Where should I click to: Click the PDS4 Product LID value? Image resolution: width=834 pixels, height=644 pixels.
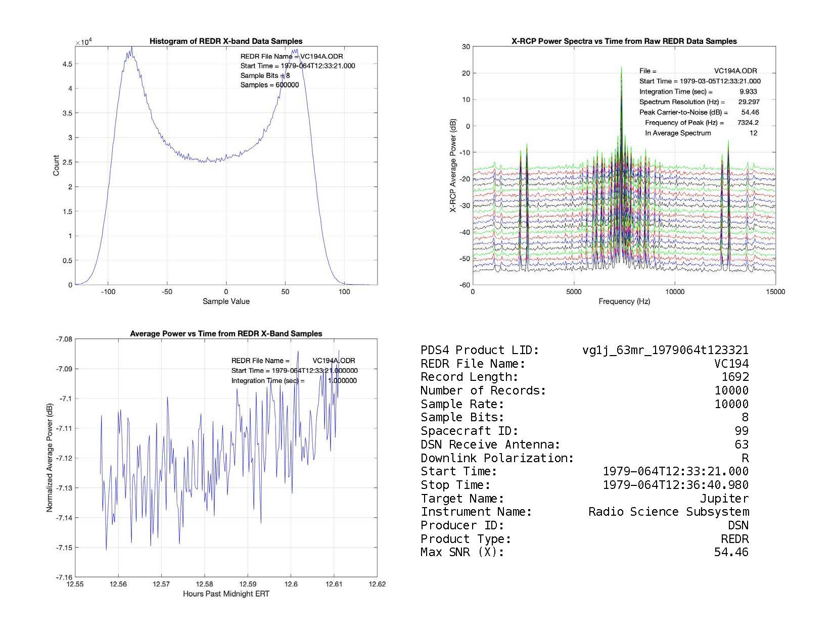coord(665,350)
